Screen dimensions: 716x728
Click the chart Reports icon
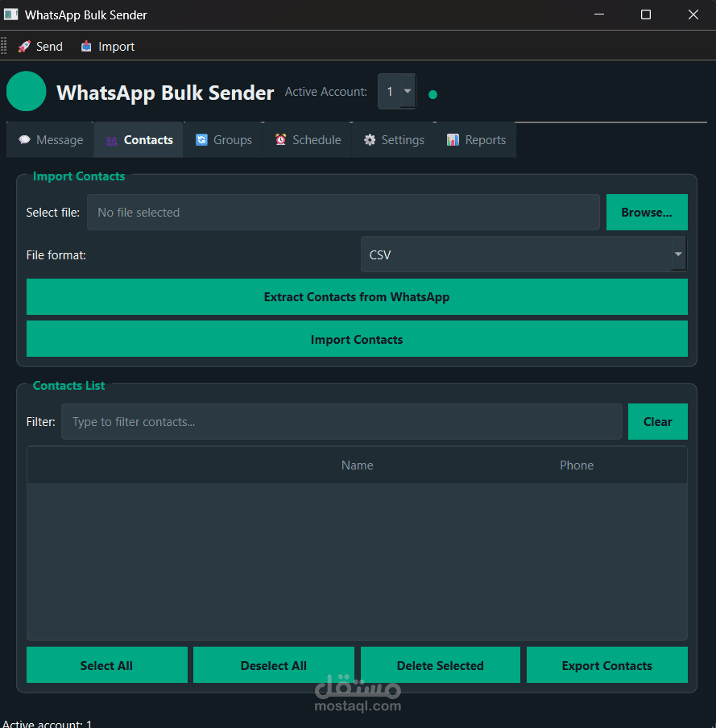click(x=453, y=140)
